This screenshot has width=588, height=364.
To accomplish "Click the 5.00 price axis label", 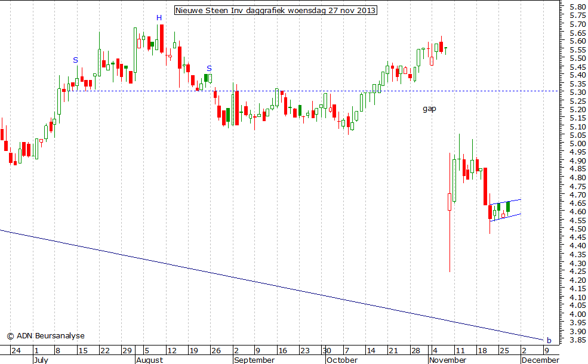I will pos(577,144).
